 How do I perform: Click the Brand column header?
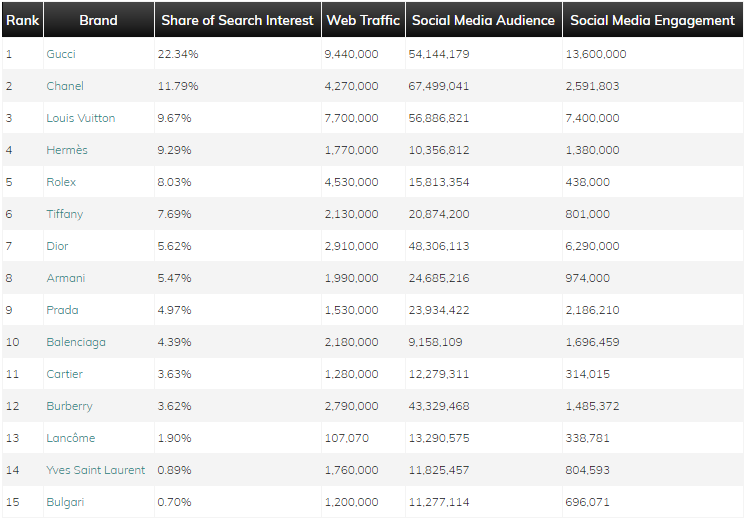98,20
